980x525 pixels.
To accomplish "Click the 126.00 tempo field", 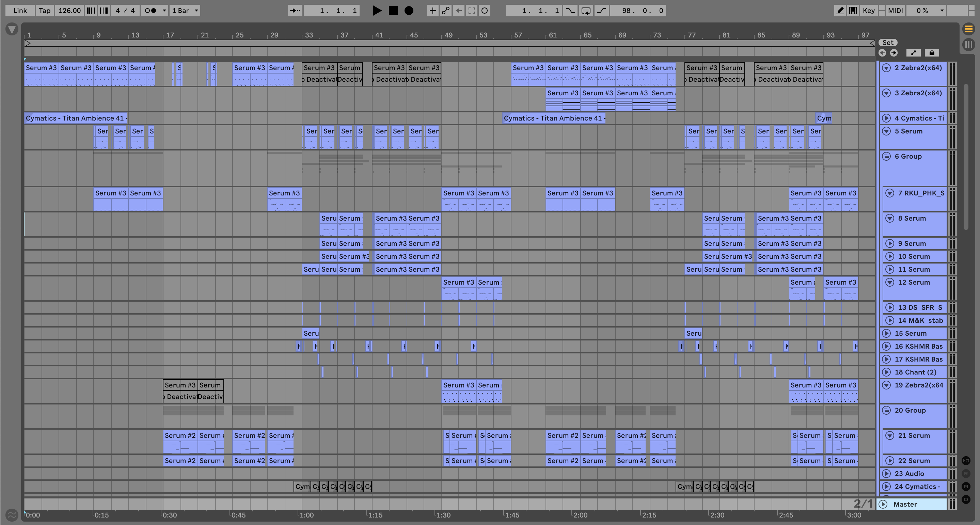I will click(x=69, y=11).
